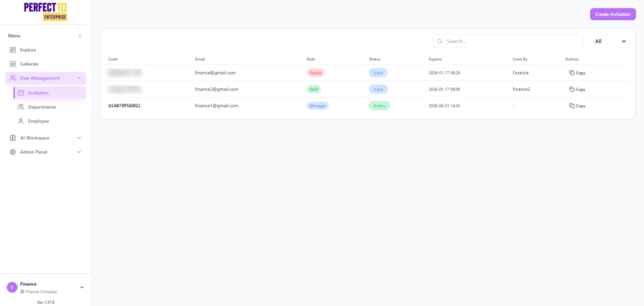Viewport: 644px width, 306px height.
Task: Click the Explore grid icon in sidebar
Action: [x=13, y=50]
